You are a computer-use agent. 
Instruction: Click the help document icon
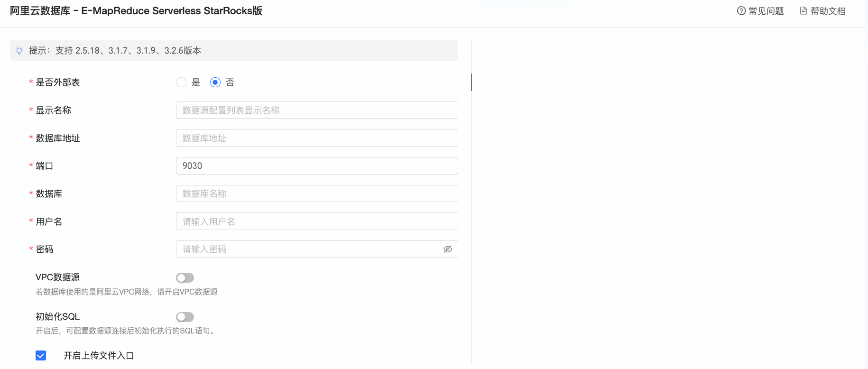click(x=803, y=11)
